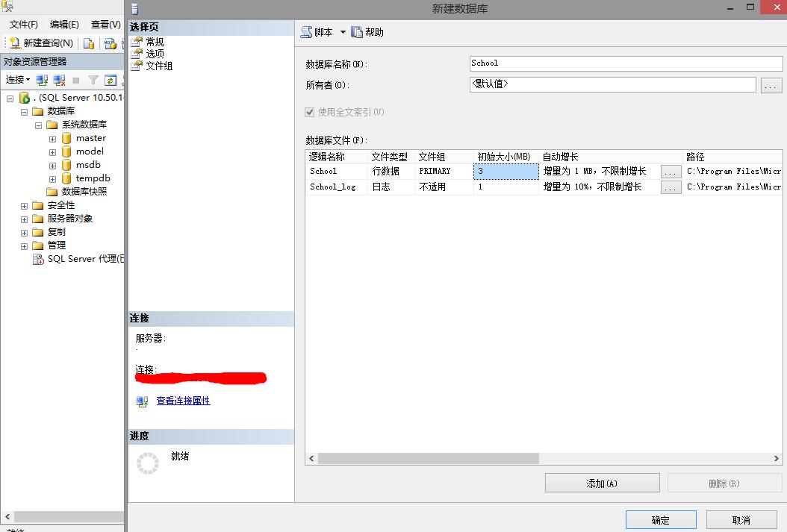Click the Disconnect server icon

[x=58, y=80]
